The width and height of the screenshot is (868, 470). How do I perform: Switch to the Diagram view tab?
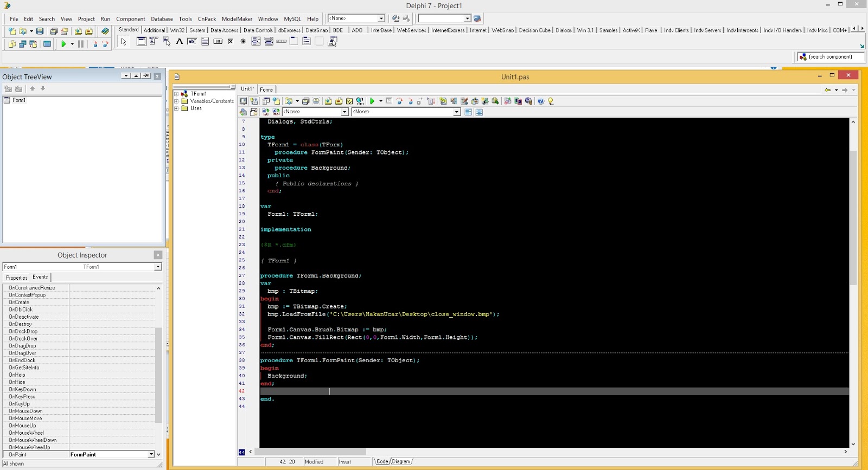(401, 461)
